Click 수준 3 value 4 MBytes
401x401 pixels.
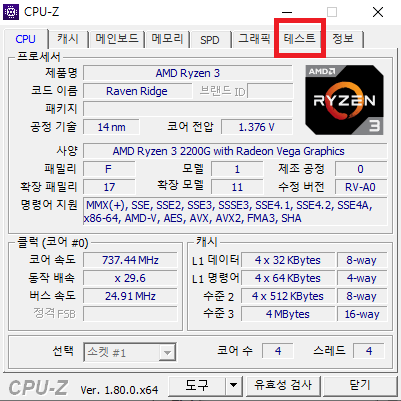[288, 314]
